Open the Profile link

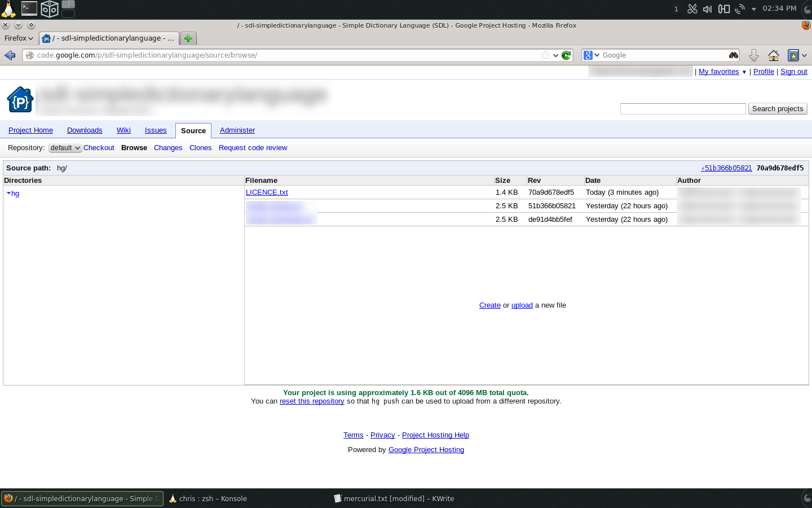coord(764,72)
